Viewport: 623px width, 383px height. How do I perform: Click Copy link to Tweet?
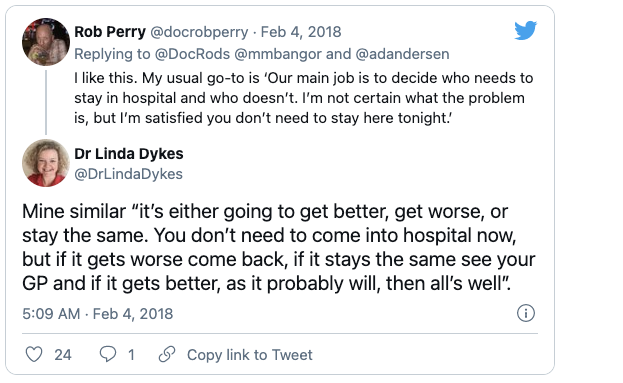[x=250, y=355]
